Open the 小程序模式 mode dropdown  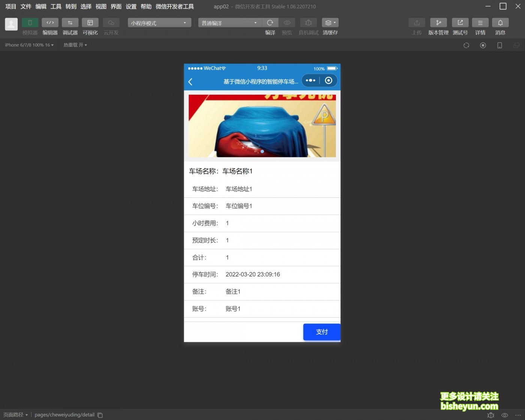tap(159, 23)
